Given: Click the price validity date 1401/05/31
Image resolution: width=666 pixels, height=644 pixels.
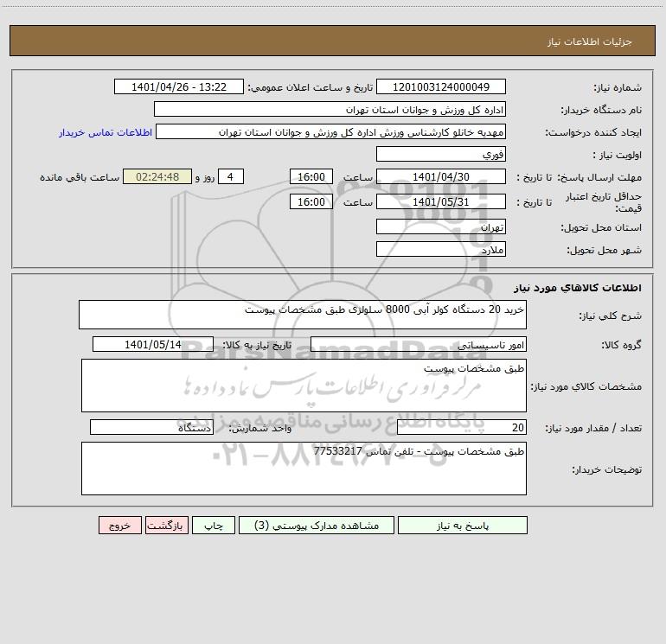Looking at the screenshot, I should (x=441, y=201).
